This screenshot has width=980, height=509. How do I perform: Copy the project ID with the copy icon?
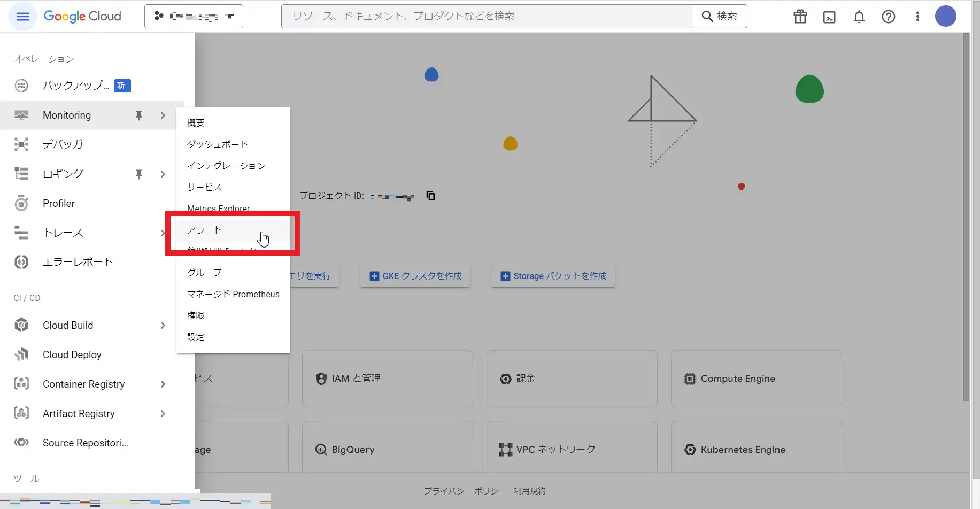[430, 196]
